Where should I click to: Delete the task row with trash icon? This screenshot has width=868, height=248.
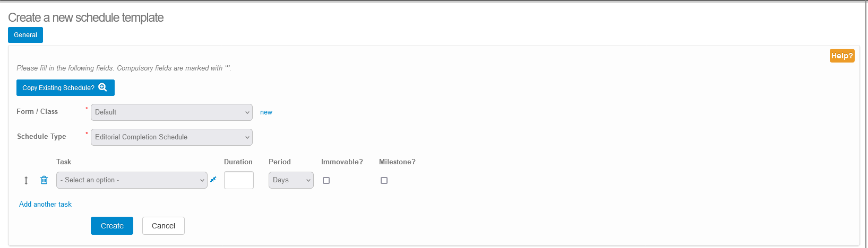(x=44, y=180)
